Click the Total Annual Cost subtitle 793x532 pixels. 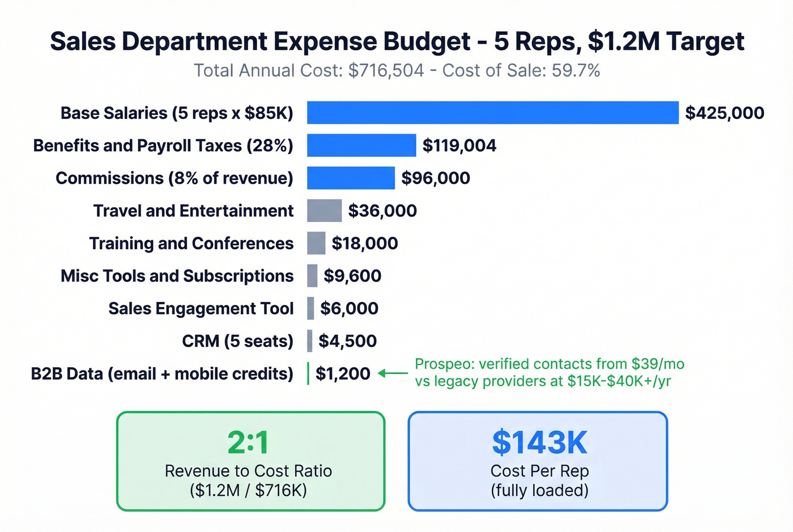pos(396,70)
